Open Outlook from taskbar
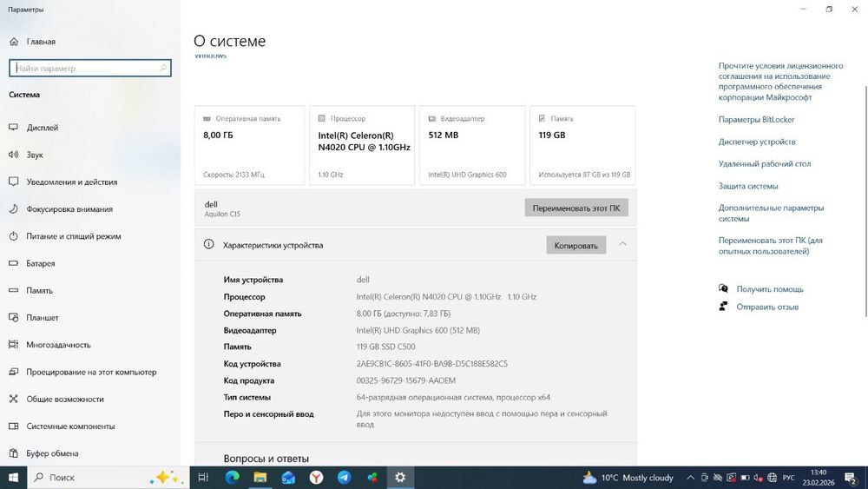The image size is (868, 489). (x=288, y=478)
